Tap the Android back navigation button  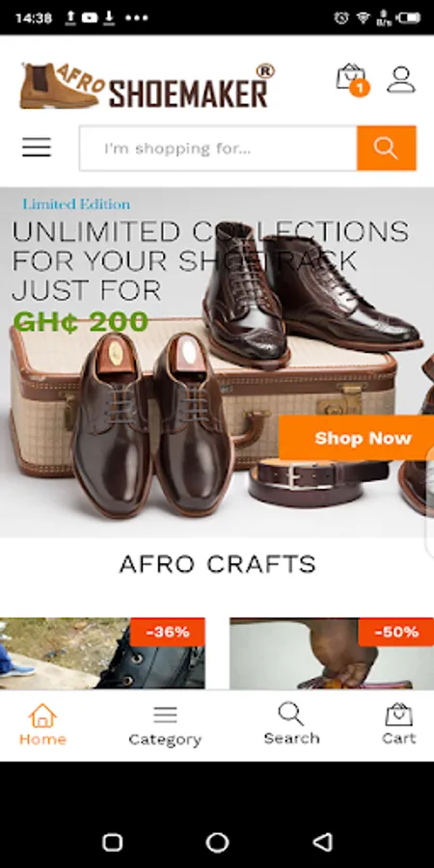[322, 842]
